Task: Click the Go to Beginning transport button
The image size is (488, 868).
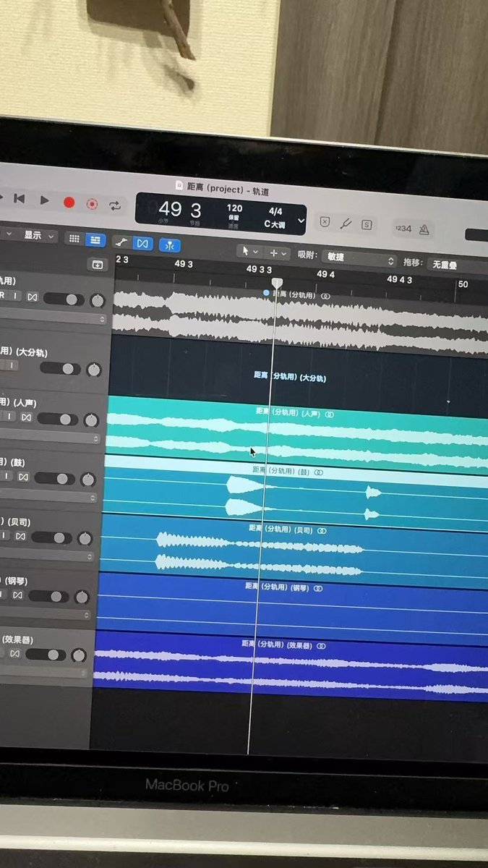Action: pos(20,199)
